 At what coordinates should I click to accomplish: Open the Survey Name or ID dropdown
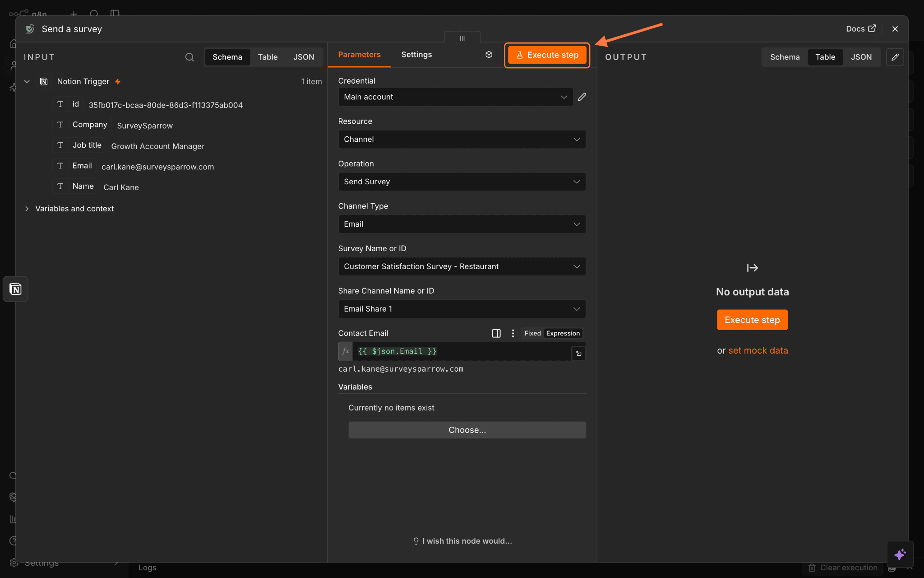point(462,267)
